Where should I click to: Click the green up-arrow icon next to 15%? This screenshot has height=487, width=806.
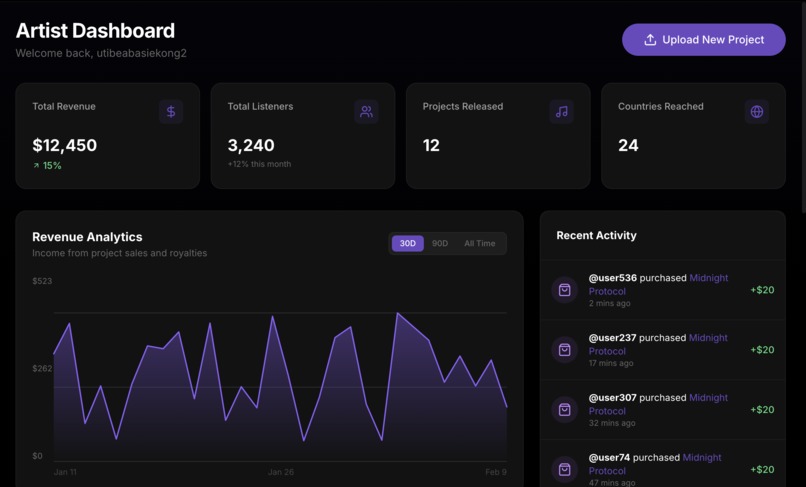36,166
